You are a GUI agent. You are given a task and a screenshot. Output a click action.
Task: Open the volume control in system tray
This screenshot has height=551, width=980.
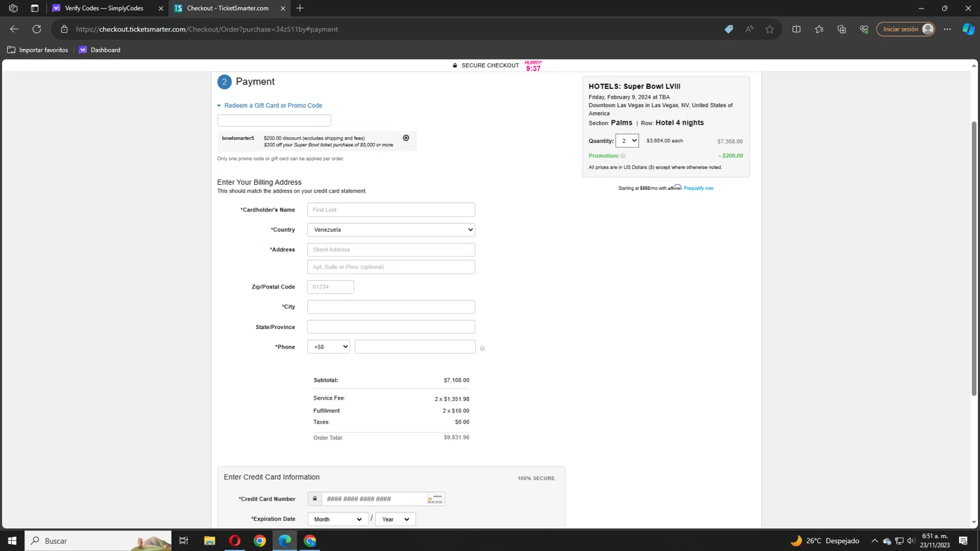[x=911, y=541]
